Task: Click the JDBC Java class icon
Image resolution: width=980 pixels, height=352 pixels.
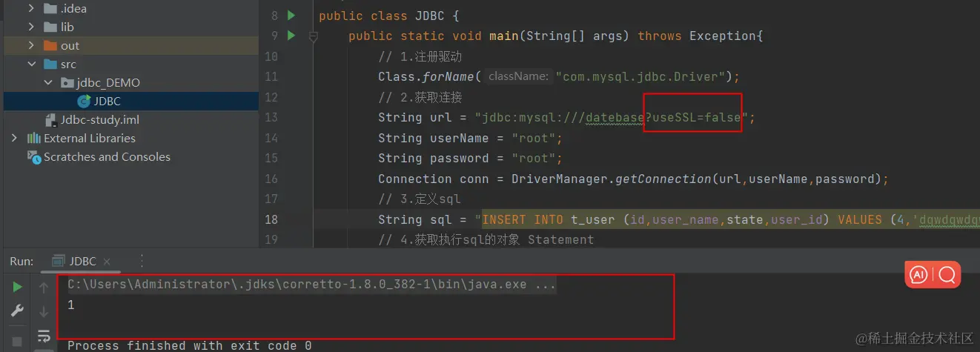Action: (84, 101)
